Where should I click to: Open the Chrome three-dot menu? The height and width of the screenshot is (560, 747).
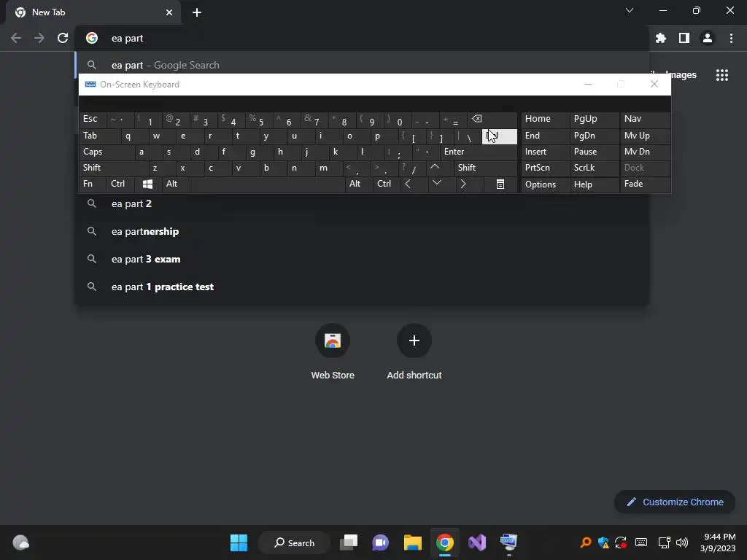tap(731, 38)
